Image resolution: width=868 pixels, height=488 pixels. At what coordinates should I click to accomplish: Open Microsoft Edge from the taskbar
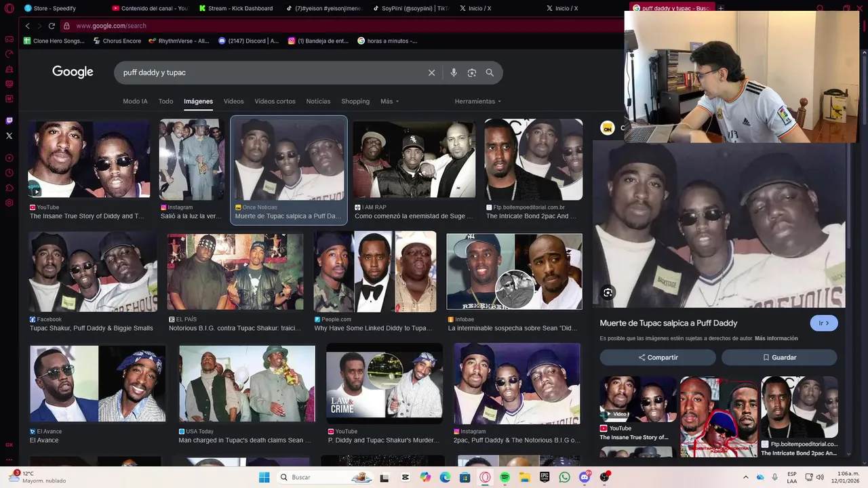[445, 477]
